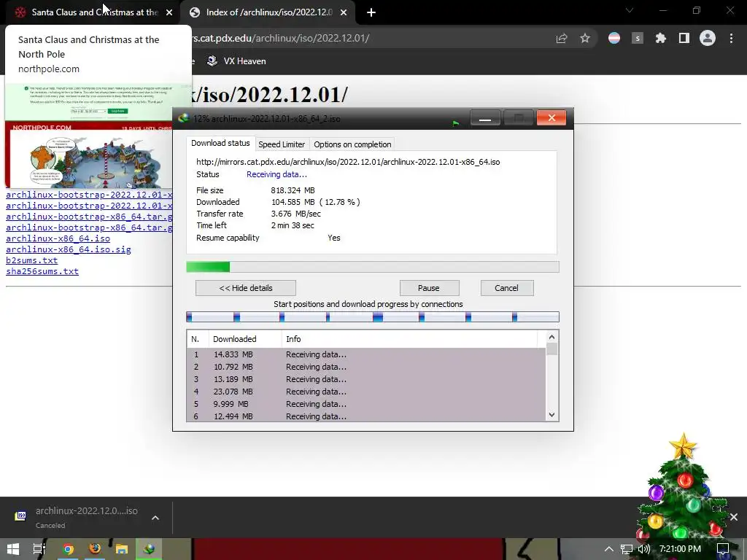Click the Downloaded column header
Screen dimensions: 747x560
click(245, 339)
